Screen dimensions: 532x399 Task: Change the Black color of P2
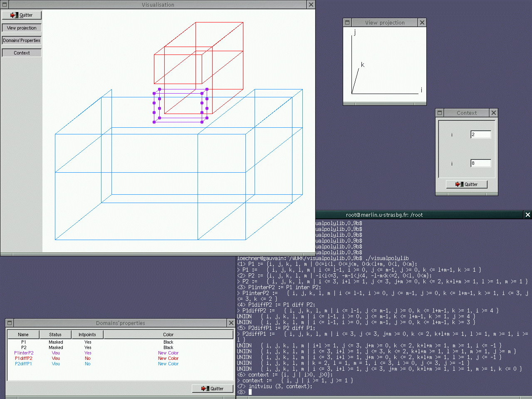pos(168,347)
